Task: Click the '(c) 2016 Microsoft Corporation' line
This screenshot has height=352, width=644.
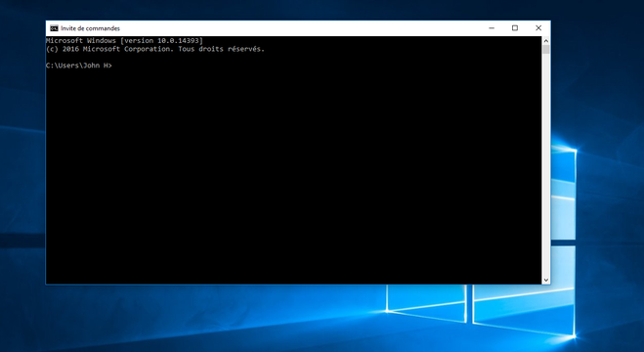Action: coord(155,49)
